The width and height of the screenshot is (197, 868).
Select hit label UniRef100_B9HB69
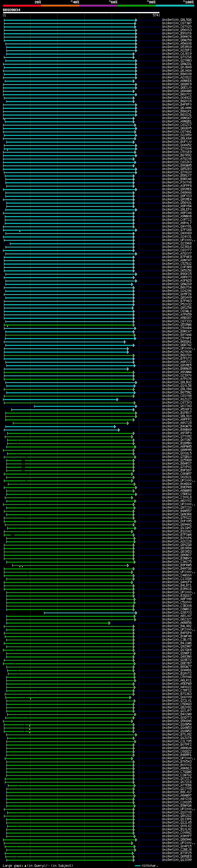177,430
